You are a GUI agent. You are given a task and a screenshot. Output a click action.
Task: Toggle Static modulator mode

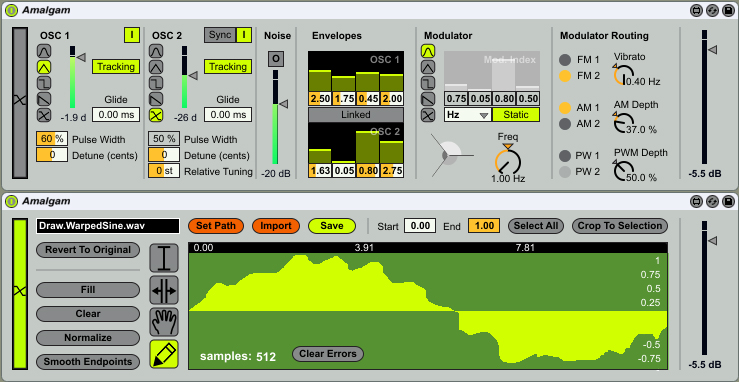516,114
